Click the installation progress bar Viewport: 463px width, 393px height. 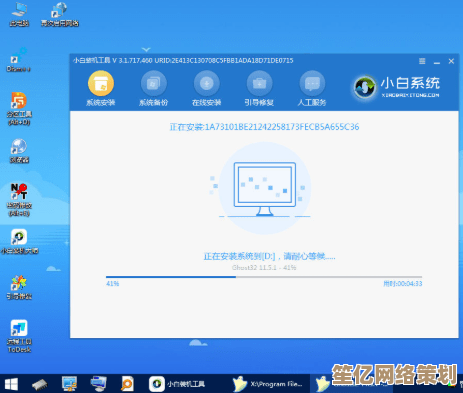(264, 277)
